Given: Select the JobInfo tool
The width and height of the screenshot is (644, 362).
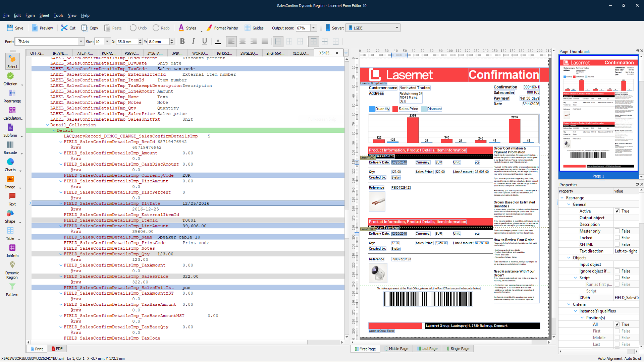Looking at the screenshot, I should coord(12,251).
